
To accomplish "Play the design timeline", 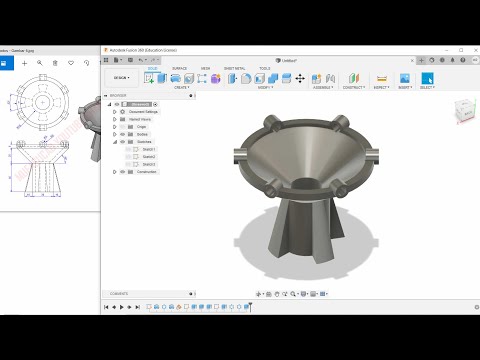I will 122,307.
